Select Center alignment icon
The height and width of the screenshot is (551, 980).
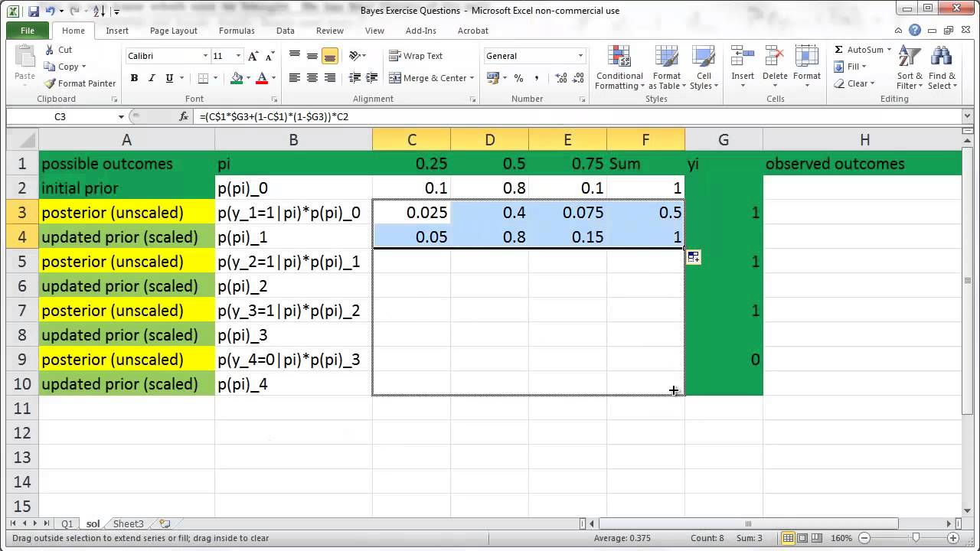(x=312, y=77)
